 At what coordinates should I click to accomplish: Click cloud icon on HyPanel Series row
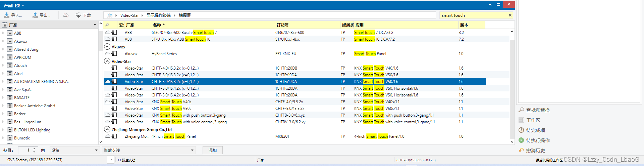[x=108, y=54]
